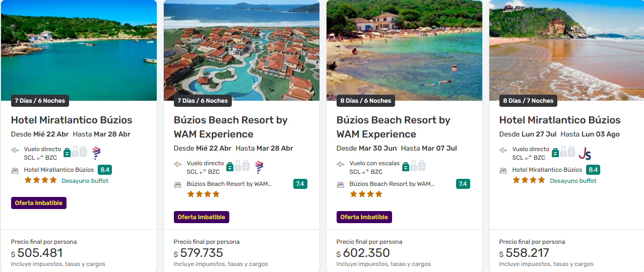Click the airplane icon on the $505.481 package
This screenshot has width=644, height=272.
coord(15,150)
